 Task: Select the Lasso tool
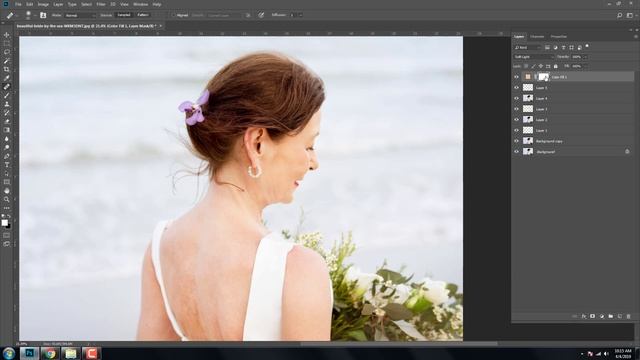click(7, 52)
